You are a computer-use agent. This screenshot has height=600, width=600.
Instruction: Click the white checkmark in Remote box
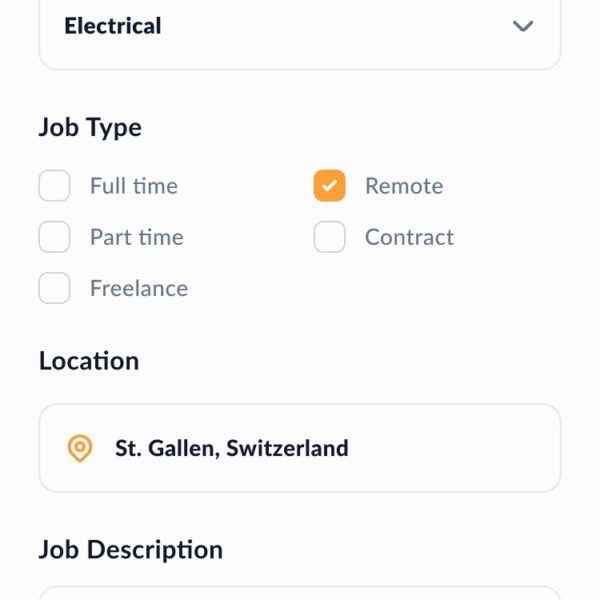(x=329, y=186)
